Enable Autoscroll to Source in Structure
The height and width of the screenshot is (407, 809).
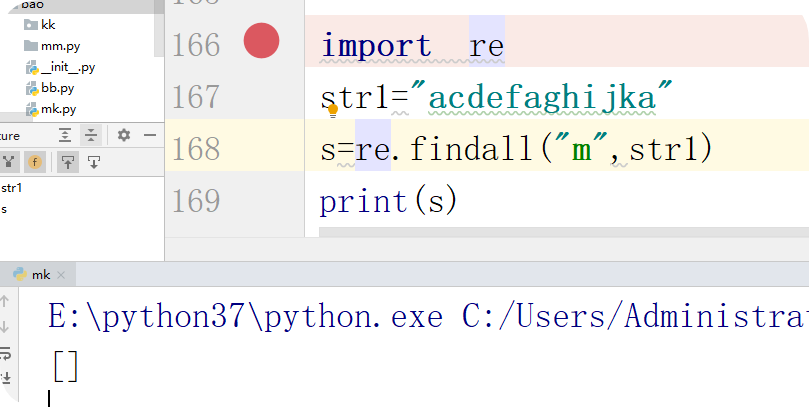point(67,161)
